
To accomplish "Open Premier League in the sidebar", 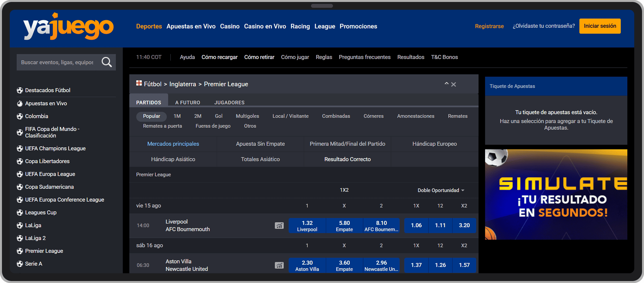I will pyautogui.click(x=44, y=251).
